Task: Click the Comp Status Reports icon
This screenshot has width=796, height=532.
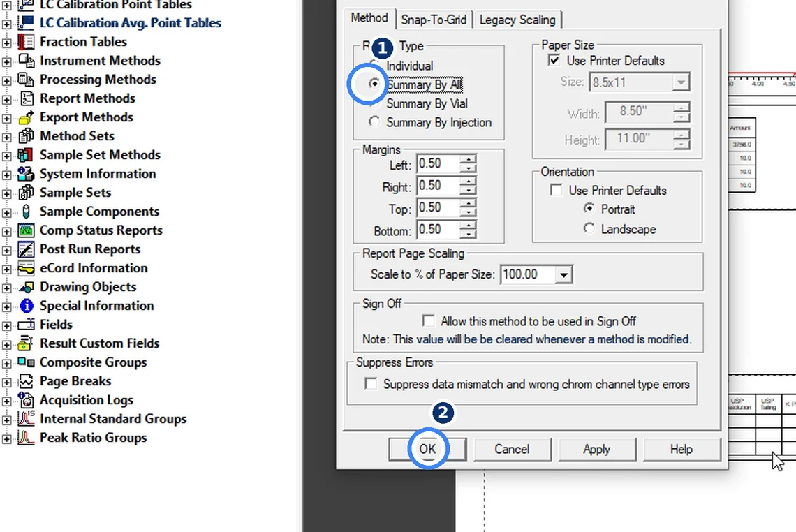Action: (26, 230)
